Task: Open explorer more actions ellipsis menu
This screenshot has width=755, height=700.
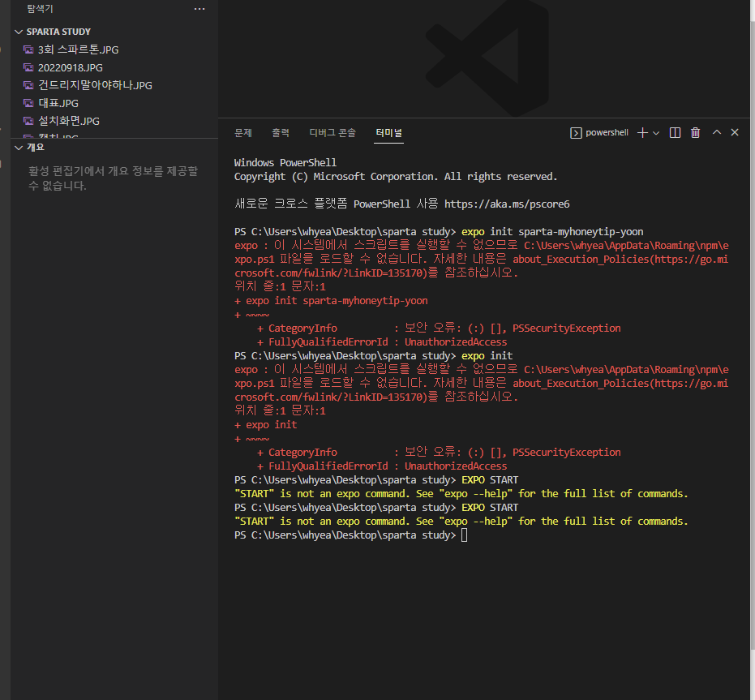Action: [x=199, y=9]
